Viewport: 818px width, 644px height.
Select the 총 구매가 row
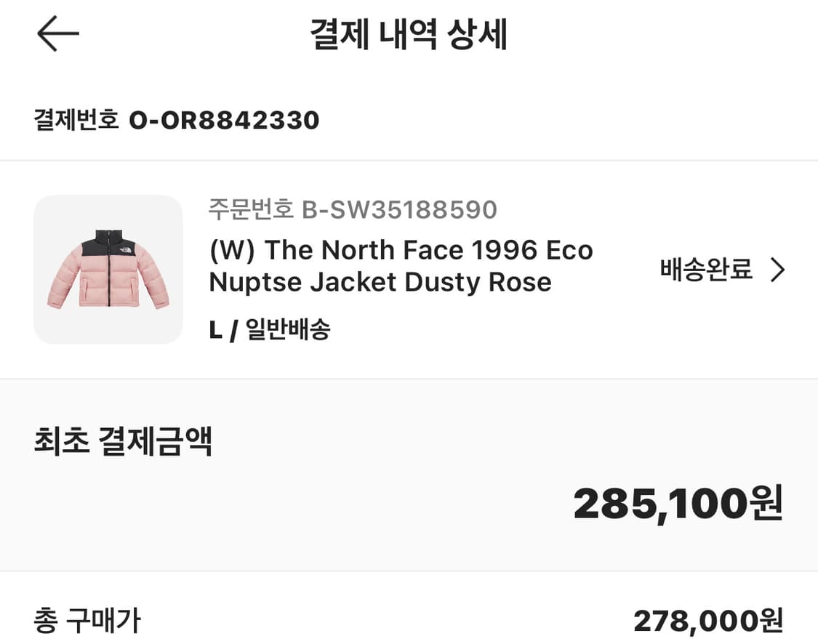tap(87, 622)
